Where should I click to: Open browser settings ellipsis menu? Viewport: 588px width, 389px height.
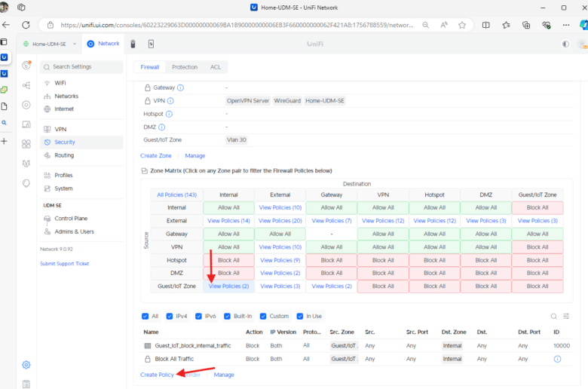[x=566, y=25]
